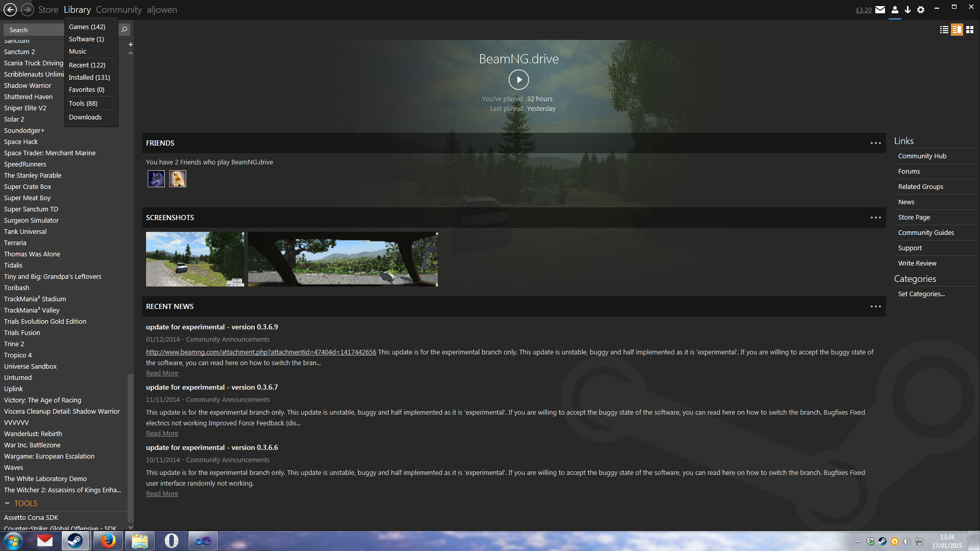The height and width of the screenshot is (551, 980).
Task: Open the Support link
Action: click(910, 248)
